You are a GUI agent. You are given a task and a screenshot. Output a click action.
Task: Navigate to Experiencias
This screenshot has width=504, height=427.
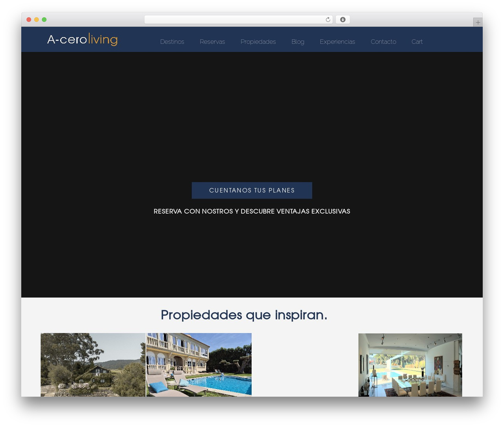[337, 42]
